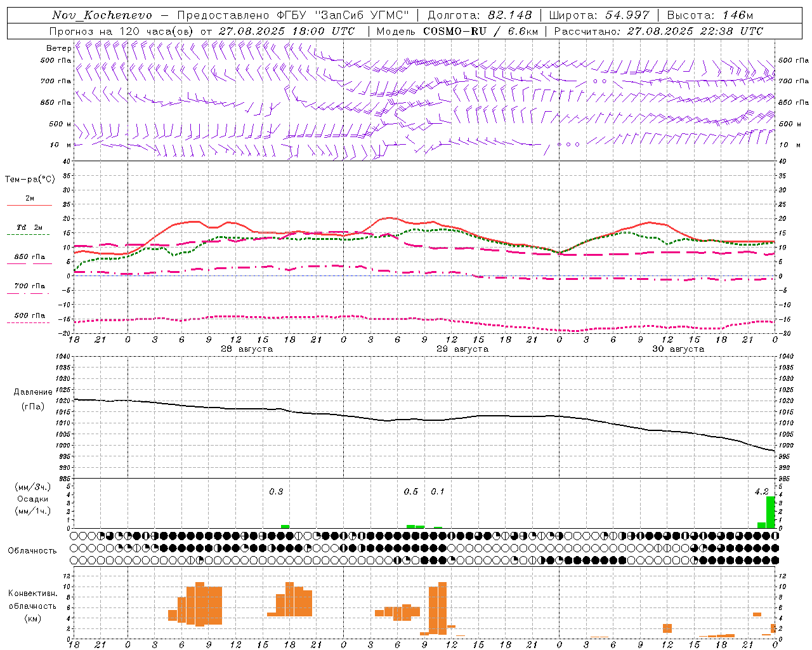Click the precipitation value 4.2
Image resolution: width=812 pixels, height=650 pixels.
(x=761, y=491)
